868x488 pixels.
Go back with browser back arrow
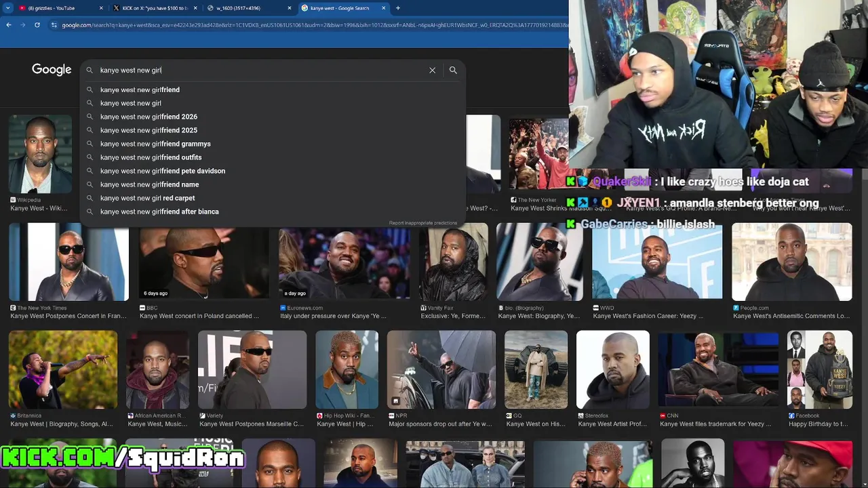click(9, 25)
